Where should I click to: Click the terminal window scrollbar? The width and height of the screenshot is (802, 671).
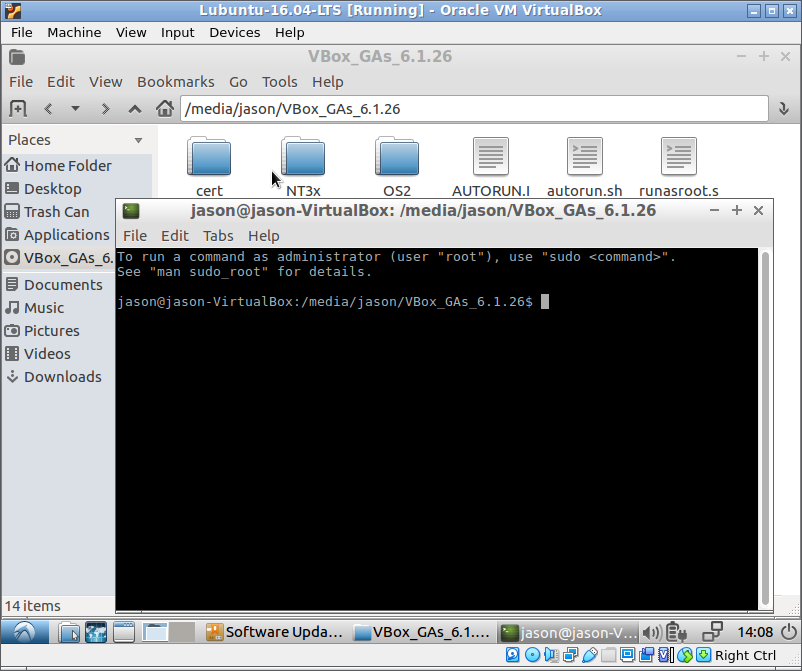(765, 429)
